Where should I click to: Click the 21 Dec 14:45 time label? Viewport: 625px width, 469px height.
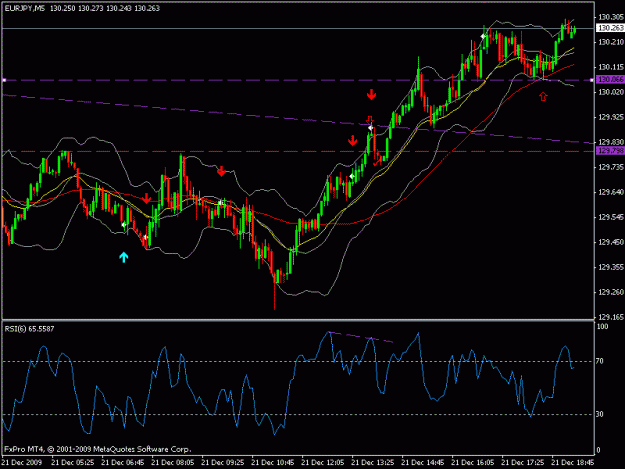[423, 463]
